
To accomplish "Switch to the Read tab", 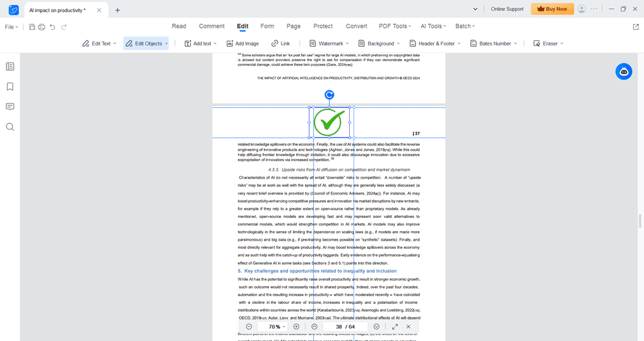I will 179,27.
